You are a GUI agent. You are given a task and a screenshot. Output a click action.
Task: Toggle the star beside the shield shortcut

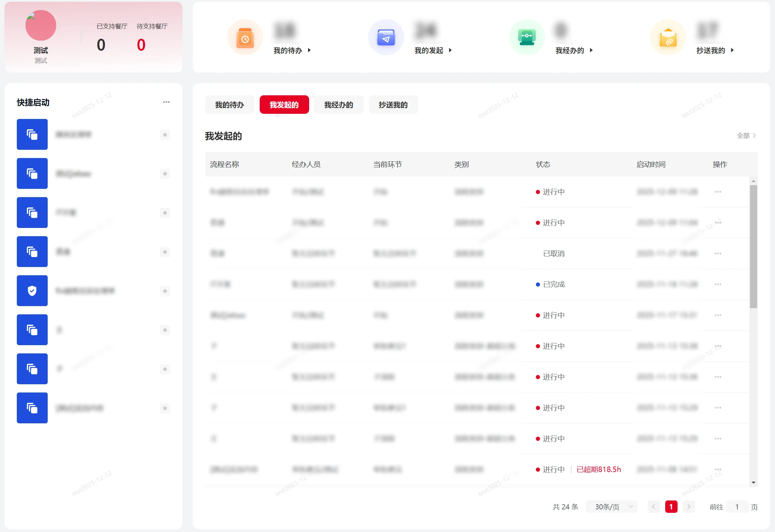(165, 291)
